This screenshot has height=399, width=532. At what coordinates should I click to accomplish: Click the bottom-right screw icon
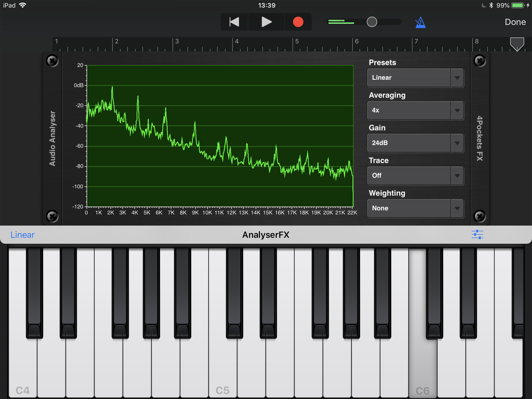click(480, 216)
